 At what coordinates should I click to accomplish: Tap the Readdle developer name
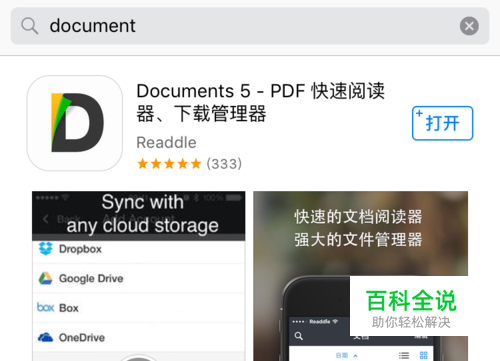[166, 143]
